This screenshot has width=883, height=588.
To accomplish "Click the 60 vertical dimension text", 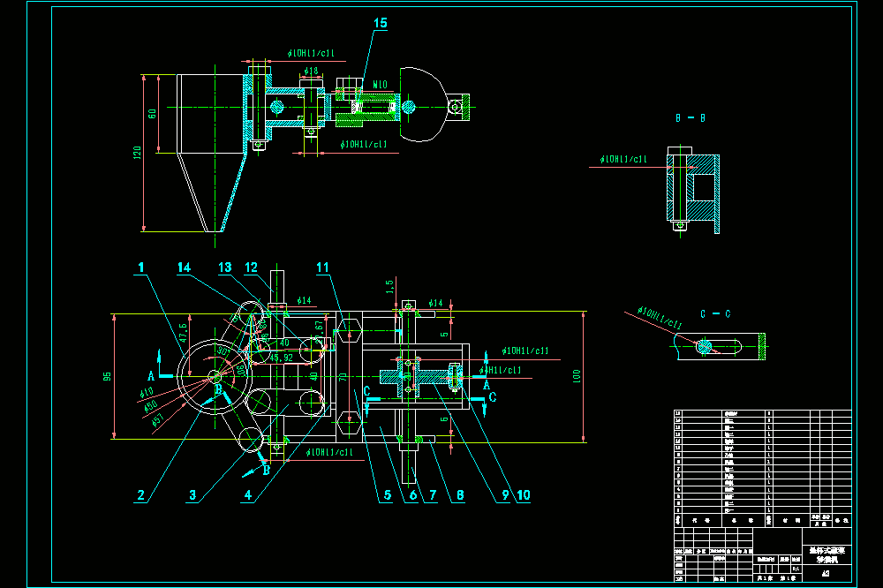I will click(152, 114).
